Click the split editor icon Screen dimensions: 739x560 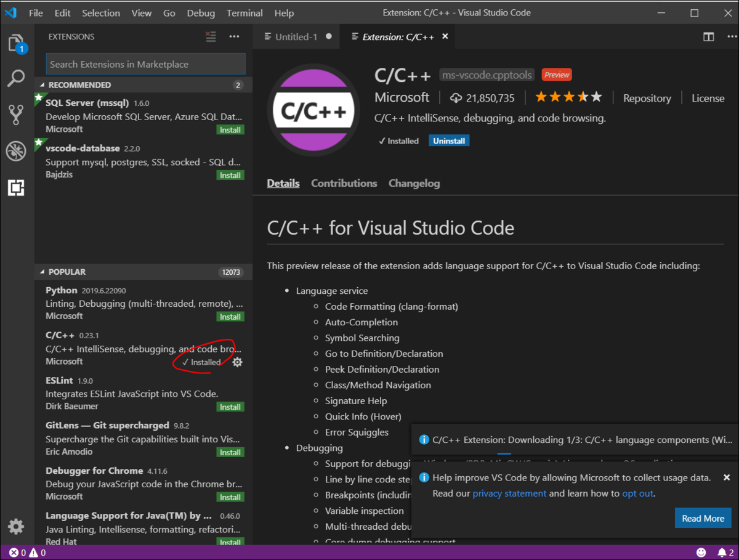708,37
